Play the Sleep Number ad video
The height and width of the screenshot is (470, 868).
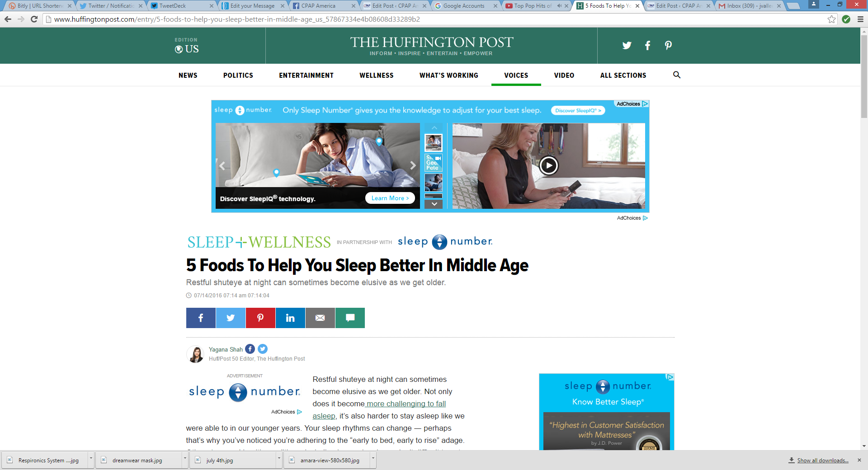pos(548,165)
